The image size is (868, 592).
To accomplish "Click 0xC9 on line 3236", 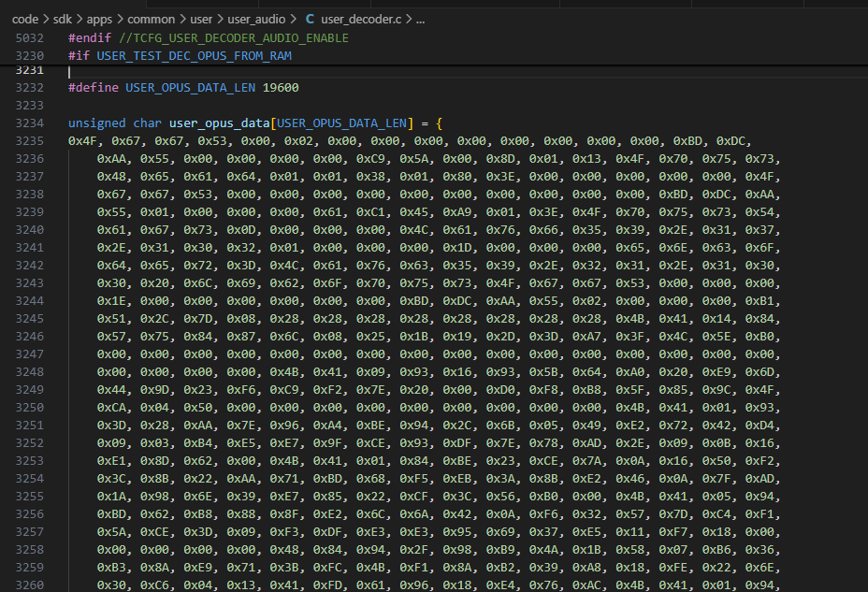I will tap(370, 159).
